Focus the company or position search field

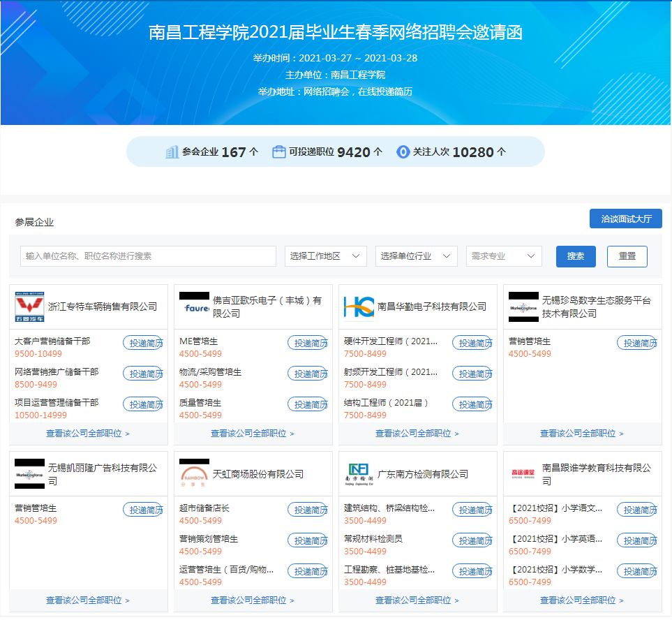(x=148, y=256)
